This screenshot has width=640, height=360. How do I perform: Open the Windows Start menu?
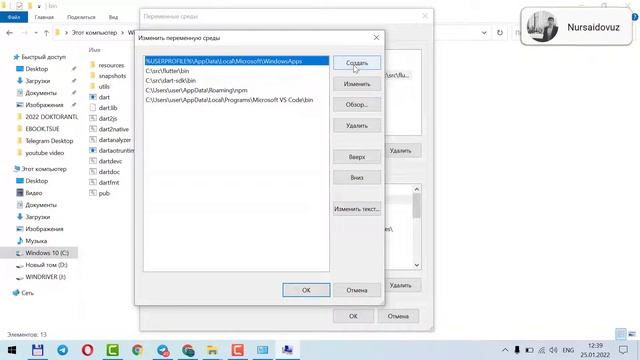click(x=11, y=350)
